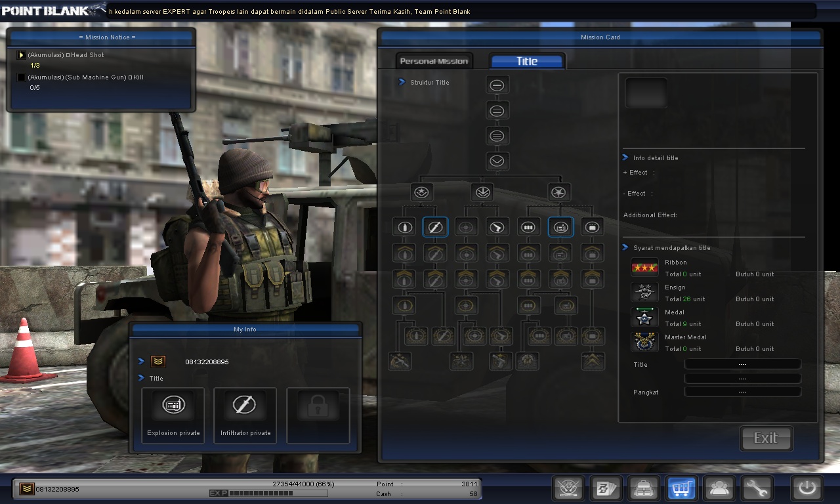Open the clan menu with crossed rifles icon
This screenshot has width=840, height=504.
tap(568, 489)
